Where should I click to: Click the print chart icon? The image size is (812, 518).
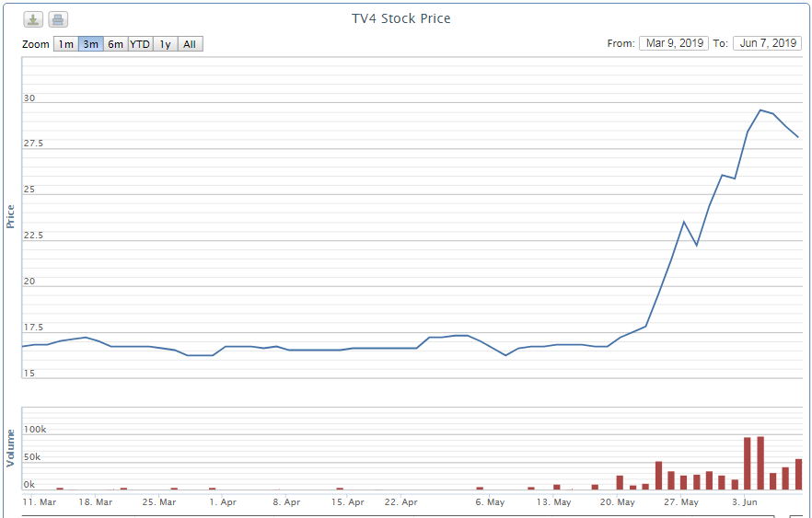58,19
